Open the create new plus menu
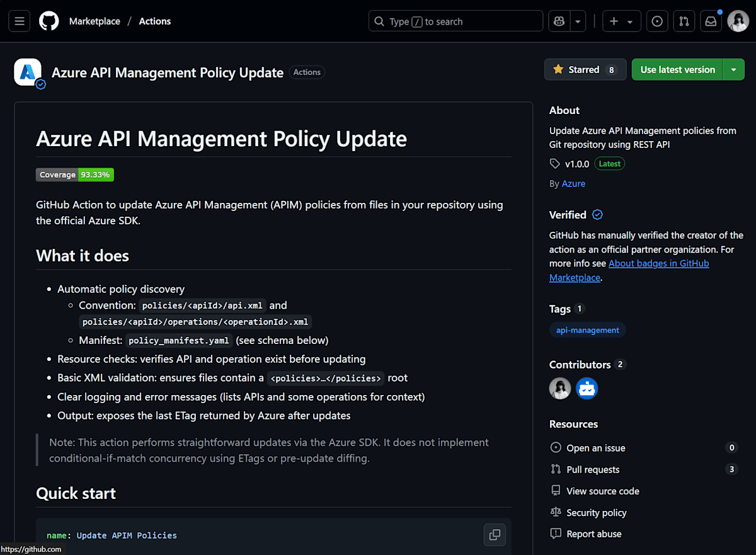 [x=622, y=21]
